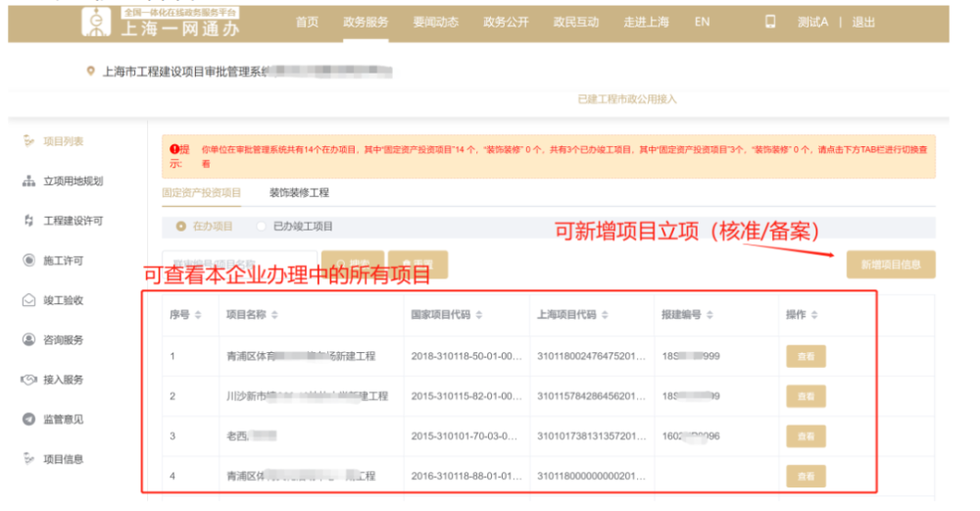Sort table by 项目名称 column arrows
Image resolution: width=980 pixels, height=511 pixels.
(x=274, y=315)
